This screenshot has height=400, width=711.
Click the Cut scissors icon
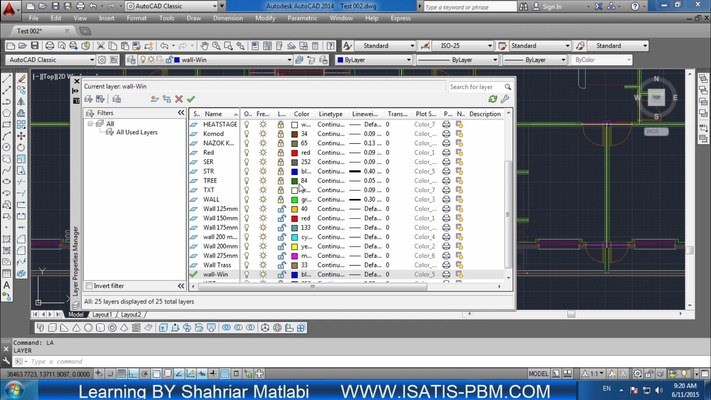click(101, 46)
